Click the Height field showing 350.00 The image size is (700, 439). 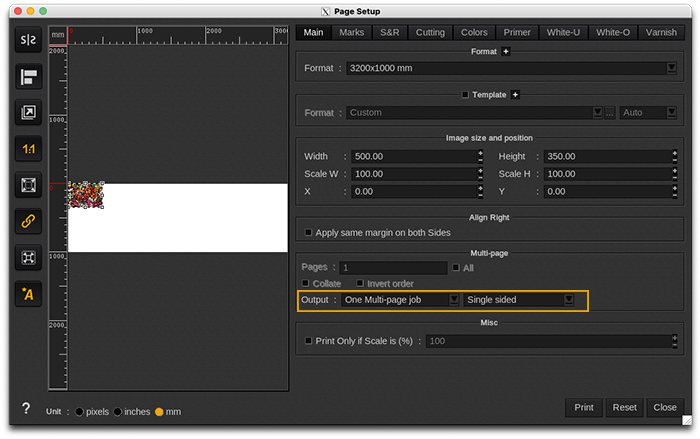click(x=607, y=156)
